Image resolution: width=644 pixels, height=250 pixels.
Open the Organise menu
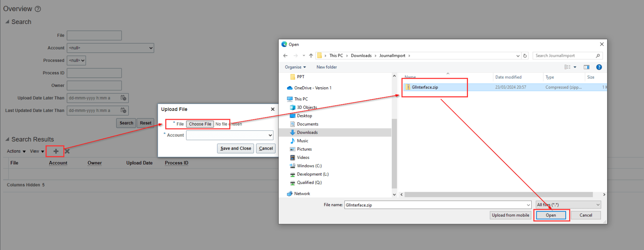point(295,67)
